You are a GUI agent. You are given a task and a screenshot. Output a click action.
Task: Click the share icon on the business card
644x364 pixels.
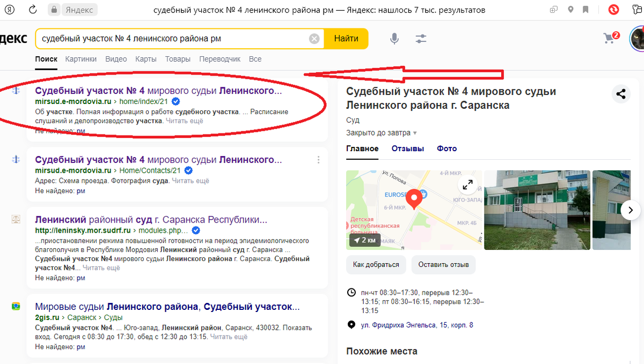coord(621,93)
